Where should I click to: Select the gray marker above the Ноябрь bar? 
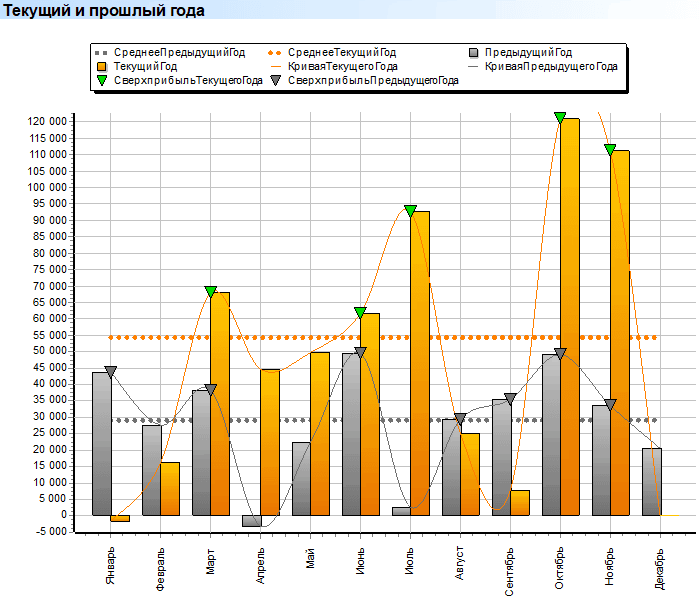[610, 404]
